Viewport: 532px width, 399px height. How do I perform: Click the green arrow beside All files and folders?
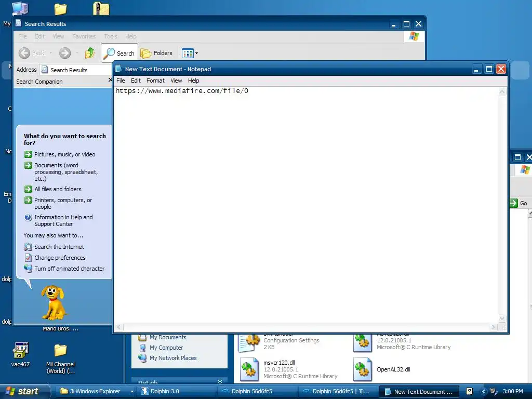point(28,189)
